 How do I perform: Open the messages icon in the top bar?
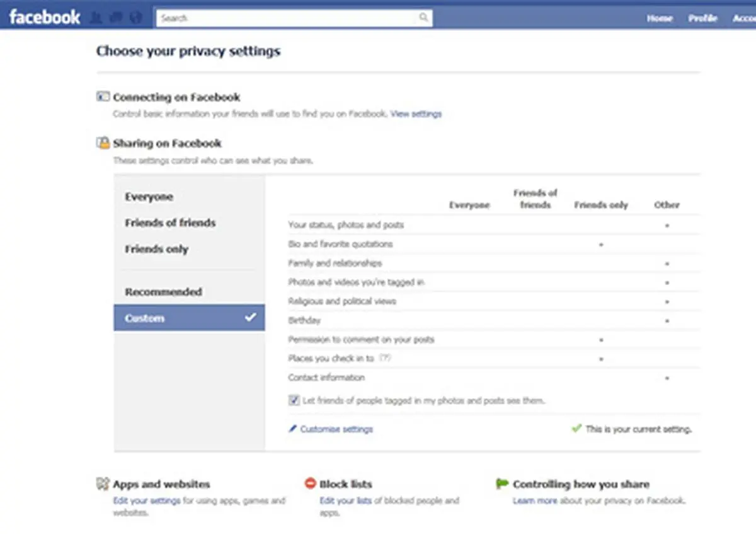click(x=116, y=17)
